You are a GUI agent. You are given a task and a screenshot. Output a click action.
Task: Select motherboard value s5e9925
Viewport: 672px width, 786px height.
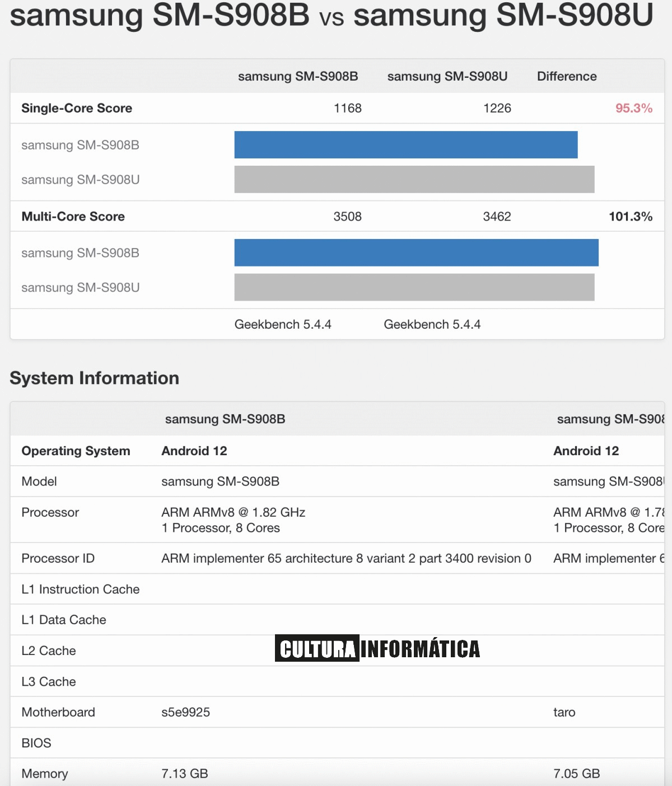(186, 712)
